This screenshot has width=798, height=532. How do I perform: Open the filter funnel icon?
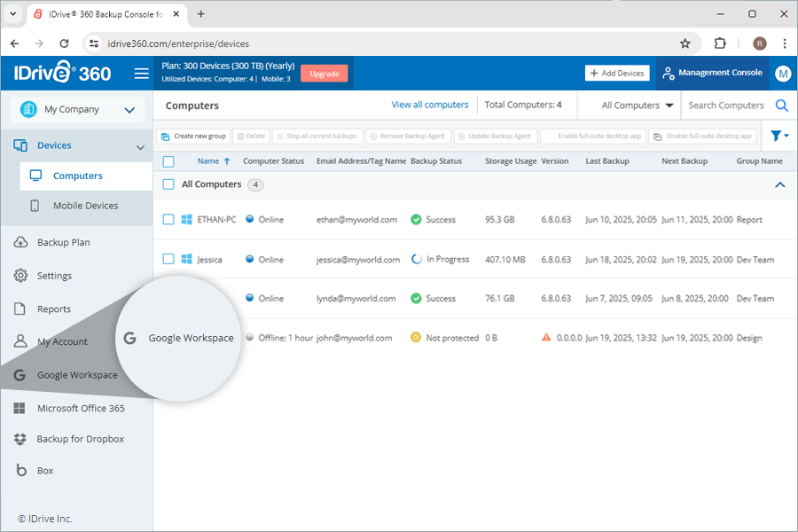click(778, 136)
